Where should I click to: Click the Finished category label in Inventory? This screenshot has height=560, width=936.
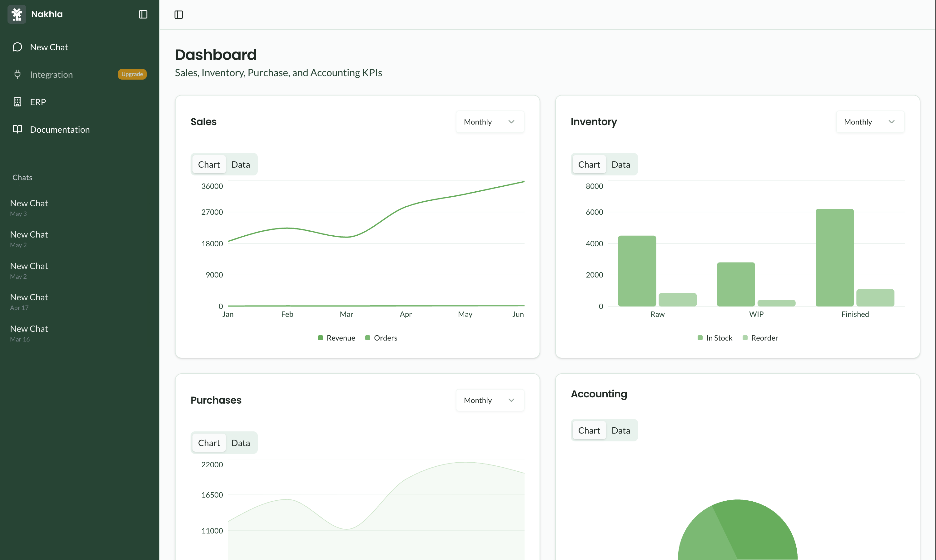pyautogui.click(x=855, y=314)
